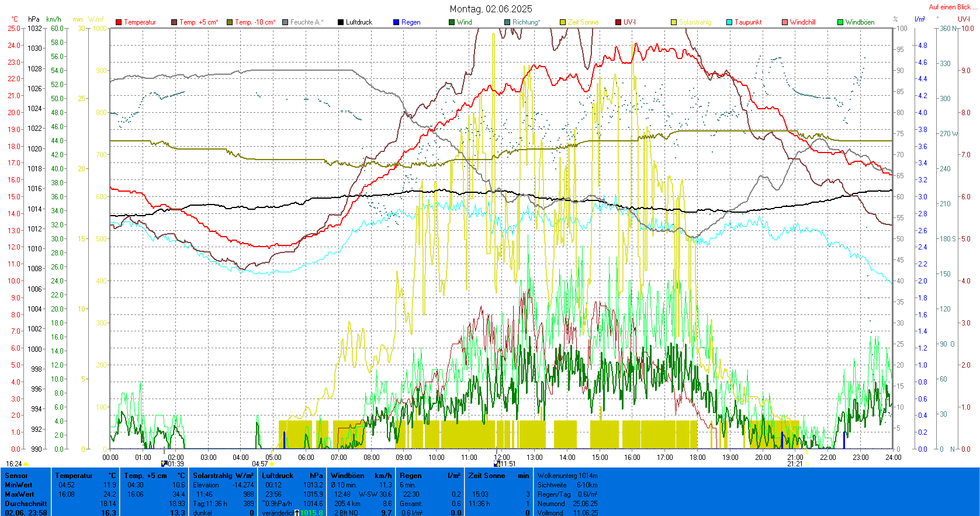This screenshot has width=980, height=516.
Task: Click the 'Temperatur °C' column header
Action: click(85, 476)
